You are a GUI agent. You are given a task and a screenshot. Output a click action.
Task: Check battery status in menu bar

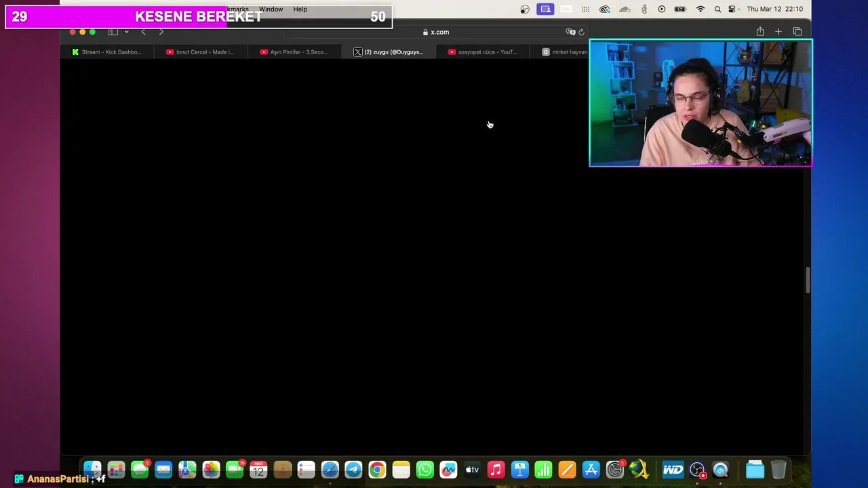[x=681, y=9]
